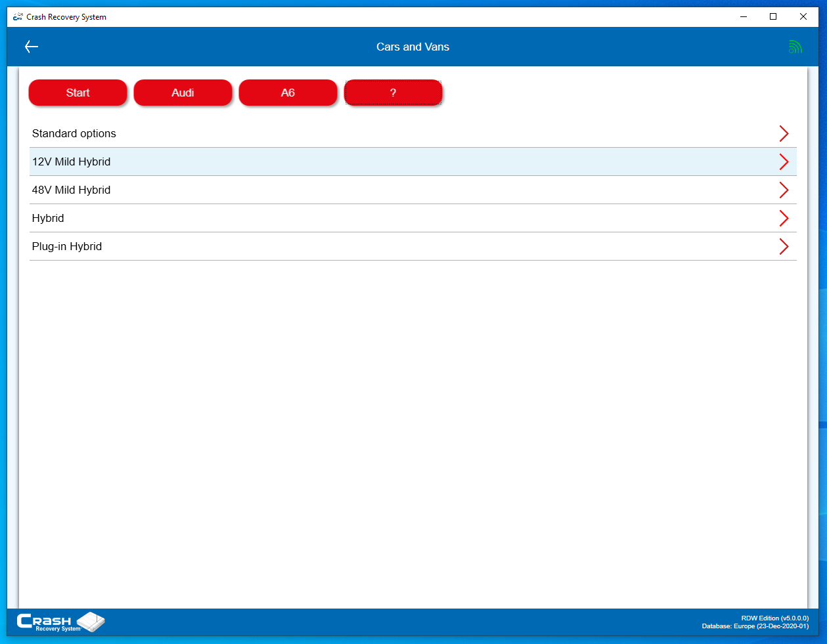Click the Crash Recovery System logo
827x644 pixels.
60,622
